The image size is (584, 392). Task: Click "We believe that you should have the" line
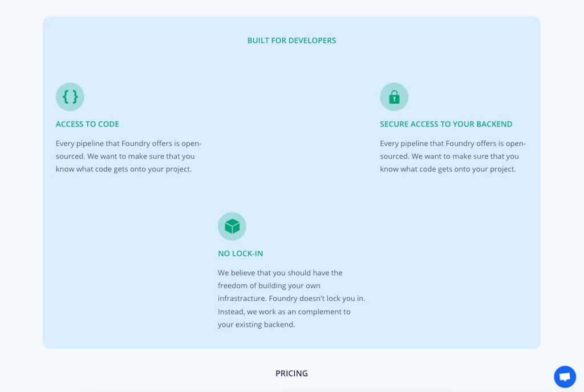click(x=280, y=273)
